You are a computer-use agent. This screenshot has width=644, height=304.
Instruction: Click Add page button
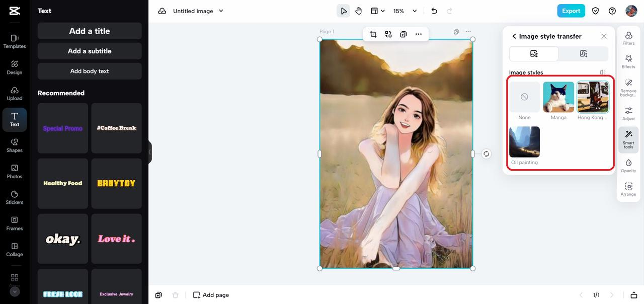click(x=211, y=295)
